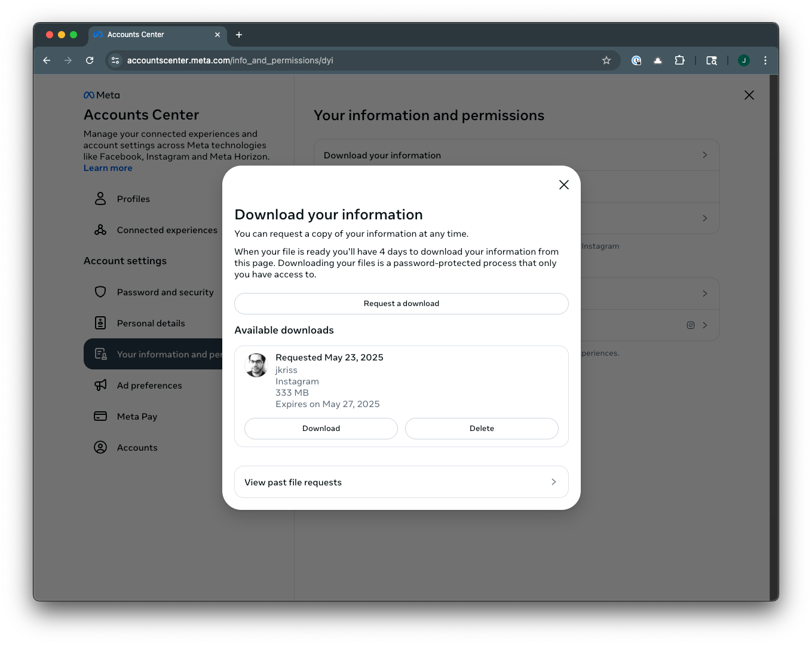Click the Instagram glyph in the permissions list
Image resolution: width=812 pixels, height=645 pixels.
[x=690, y=325]
